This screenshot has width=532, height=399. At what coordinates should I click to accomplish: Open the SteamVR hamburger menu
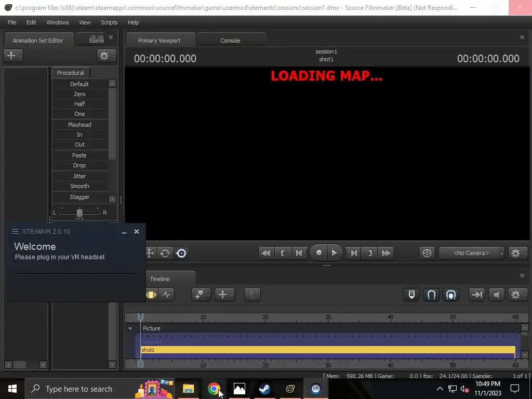tap(15, 231)
